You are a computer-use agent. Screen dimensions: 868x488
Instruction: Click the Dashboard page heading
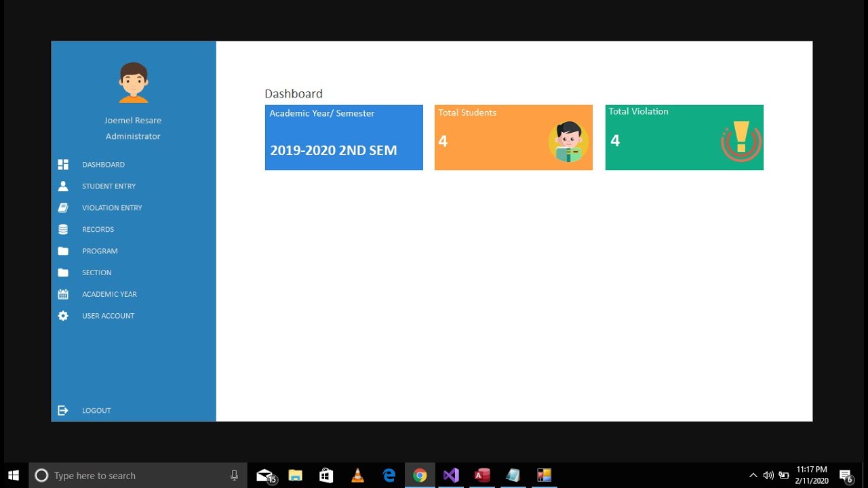tap(294, 94)
